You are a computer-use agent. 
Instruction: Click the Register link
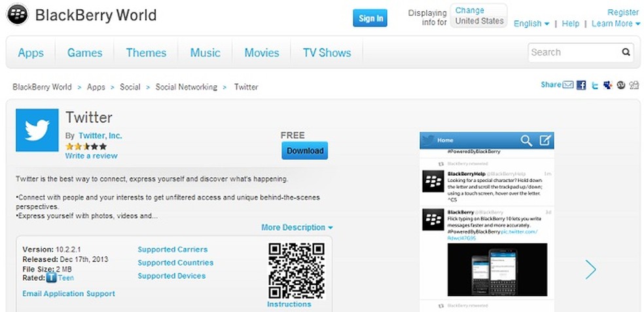[x=623, y=12]
